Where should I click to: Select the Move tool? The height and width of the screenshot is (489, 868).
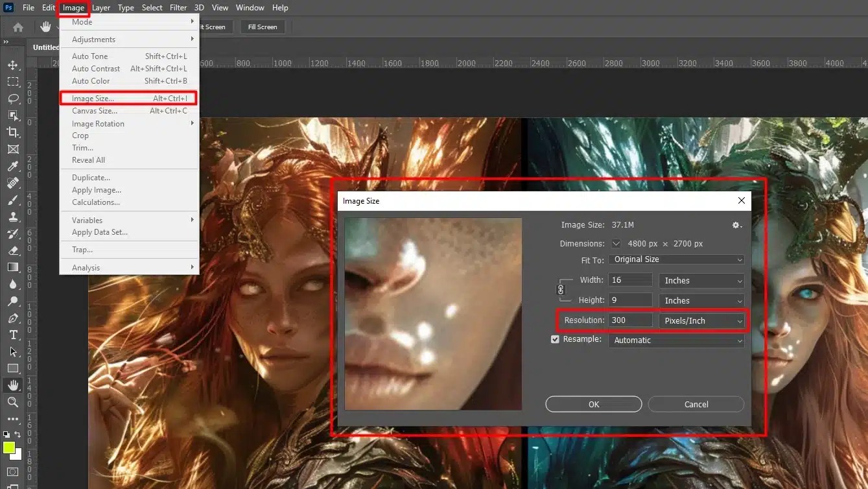(x=12, y=65)
